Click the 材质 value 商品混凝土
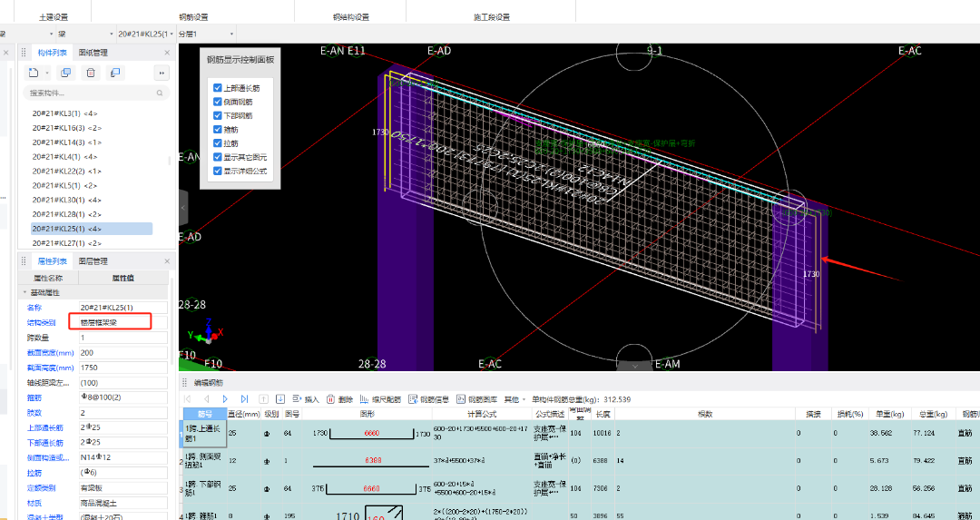 tap(123, 503)
